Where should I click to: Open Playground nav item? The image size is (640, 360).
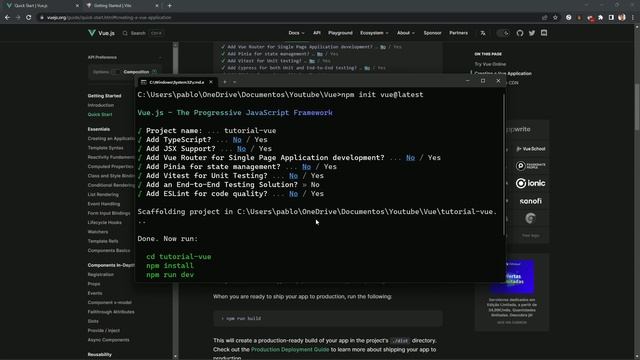(340, 33)
